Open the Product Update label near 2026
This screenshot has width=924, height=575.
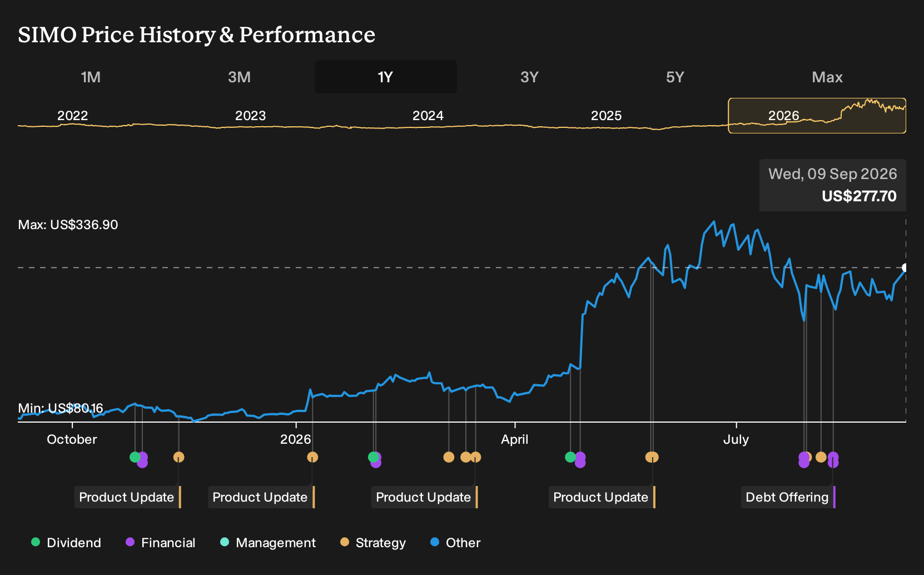261,497
